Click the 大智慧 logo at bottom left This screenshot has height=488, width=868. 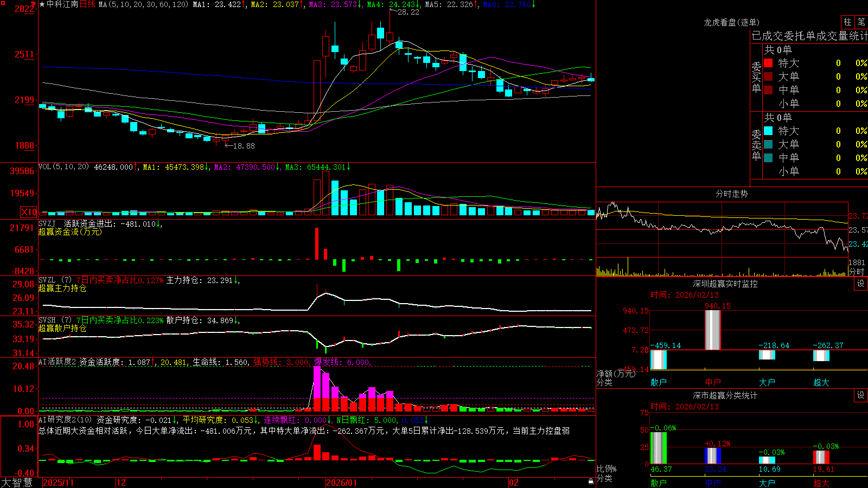point(17,483)
